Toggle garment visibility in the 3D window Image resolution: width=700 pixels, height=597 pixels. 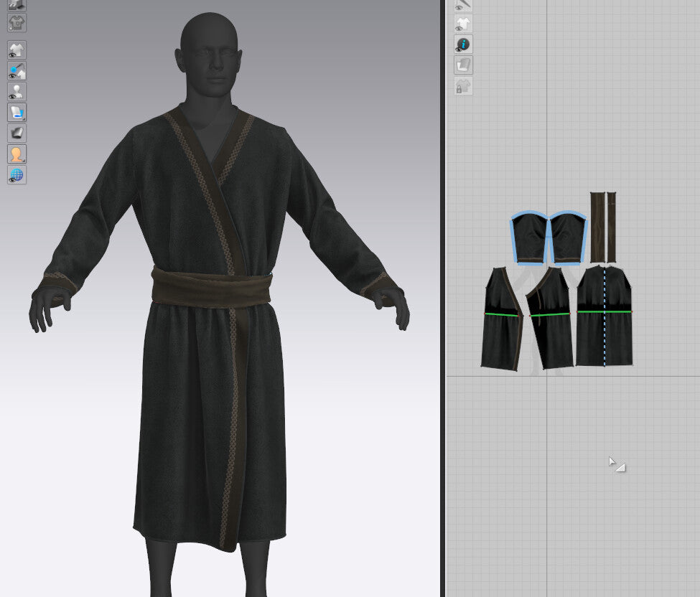click(x=17, y=50)
